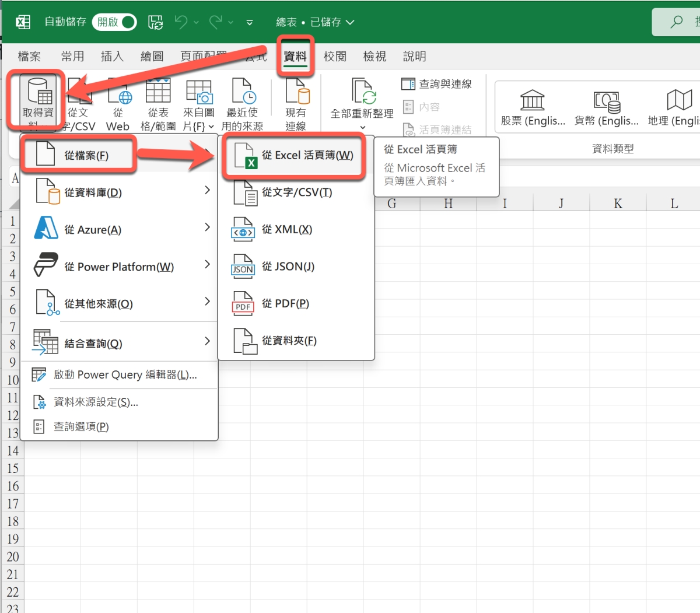Click 查詢選項(P) menu item

coord(119,427)
